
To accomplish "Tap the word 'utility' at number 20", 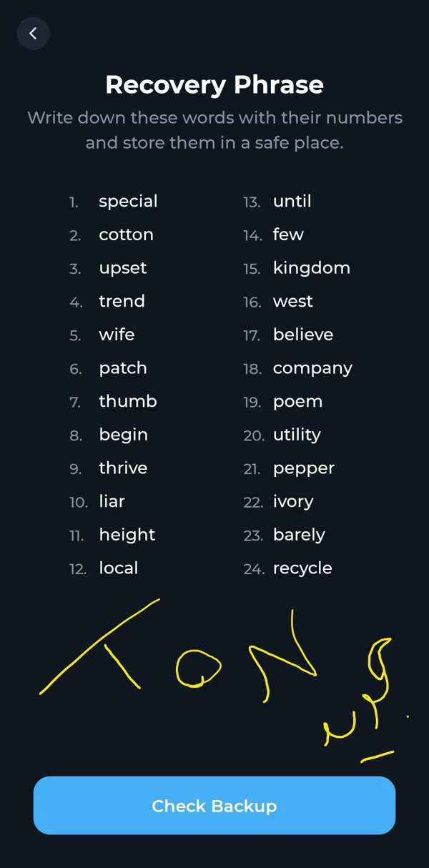I will click(297, 435).
